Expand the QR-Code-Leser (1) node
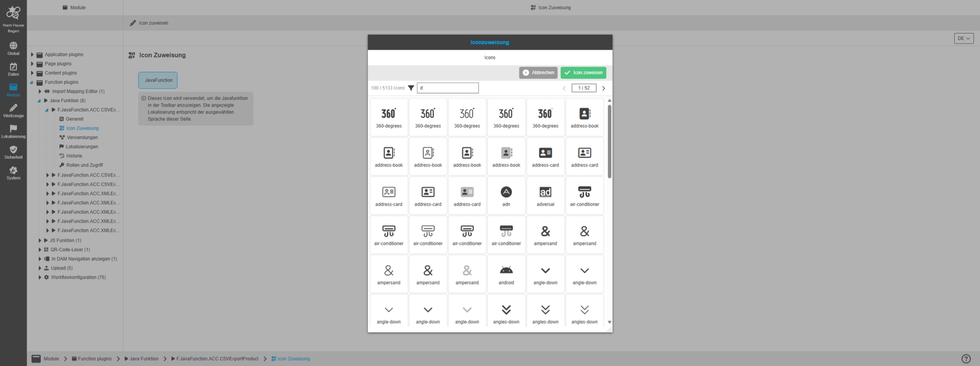Image resolution: width=980 pixels, height=366 pixels. [40, 250]
